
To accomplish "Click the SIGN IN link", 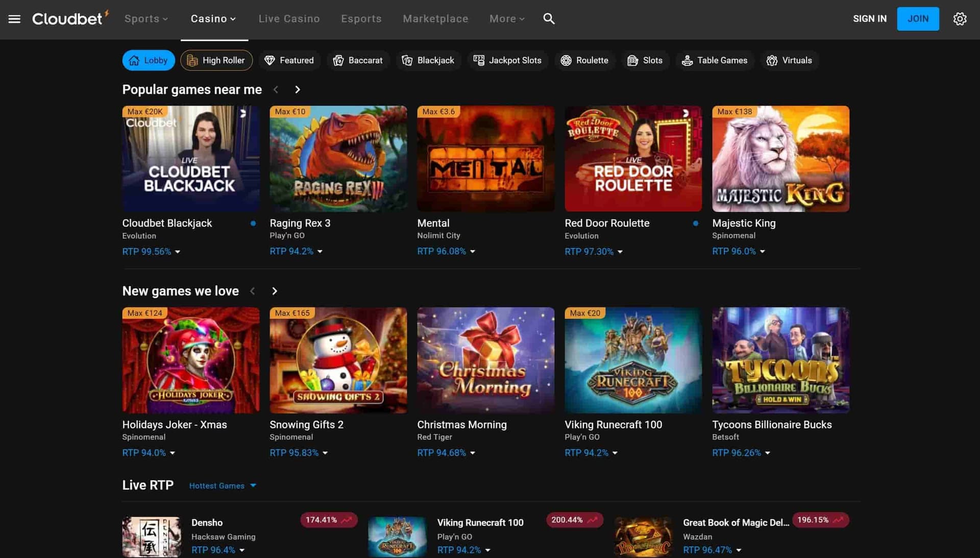I will (870, 18).
